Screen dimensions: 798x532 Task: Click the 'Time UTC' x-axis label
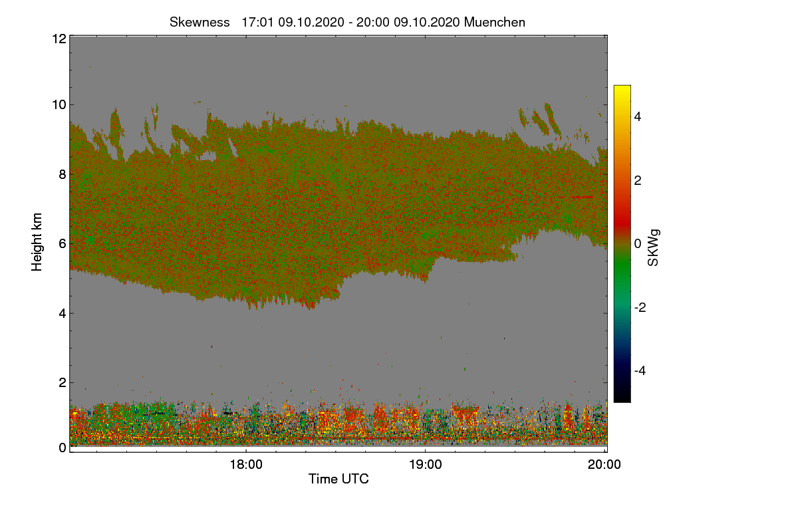tap(338, 479)
